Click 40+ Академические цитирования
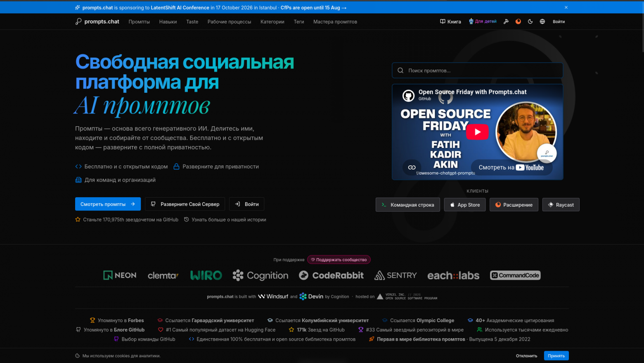Viewport: 644px width, 363px height. point(511,321)
